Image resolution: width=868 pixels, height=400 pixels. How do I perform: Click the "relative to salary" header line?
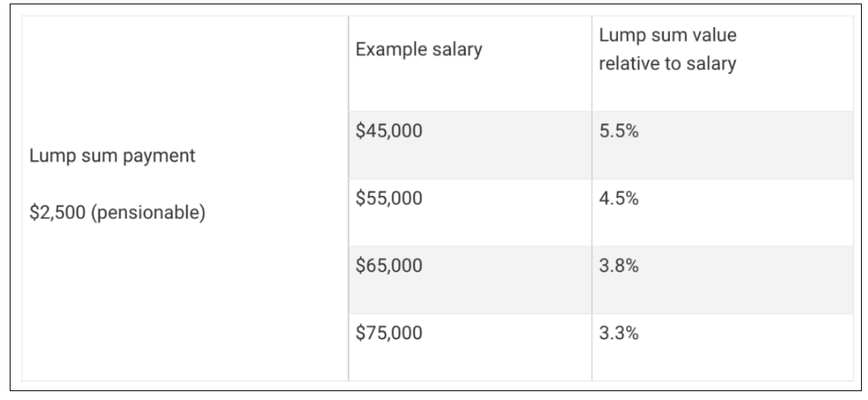pos(667,64)
